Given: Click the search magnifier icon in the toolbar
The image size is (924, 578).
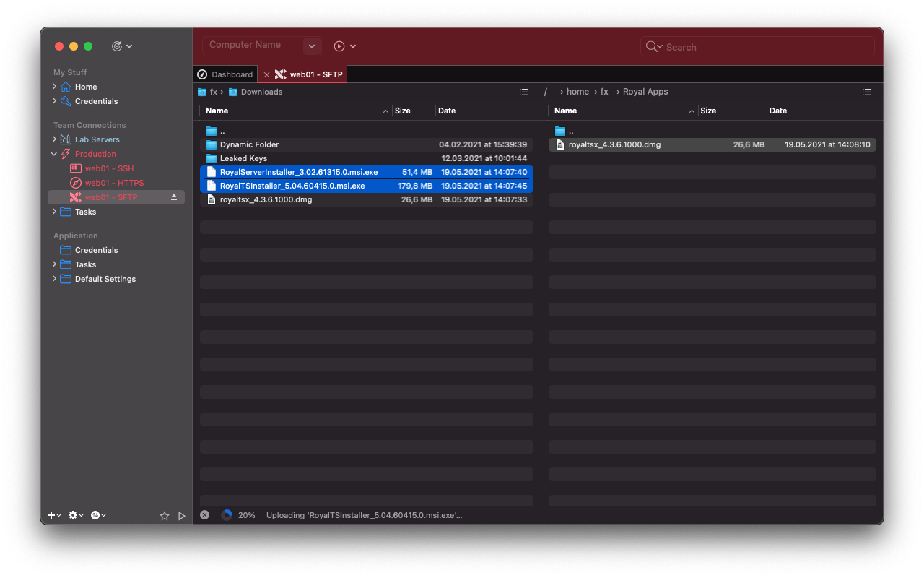Looking at the screenshot, I should click(x=652, y=46).
